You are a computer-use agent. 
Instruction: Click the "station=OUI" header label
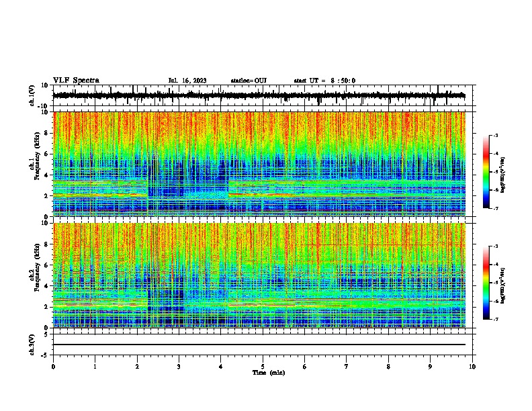point(249,81)
